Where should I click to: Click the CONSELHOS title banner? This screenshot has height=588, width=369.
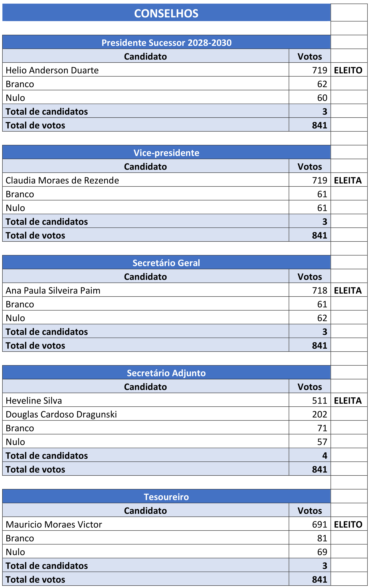pyautogui.click(x=166, y=13)
